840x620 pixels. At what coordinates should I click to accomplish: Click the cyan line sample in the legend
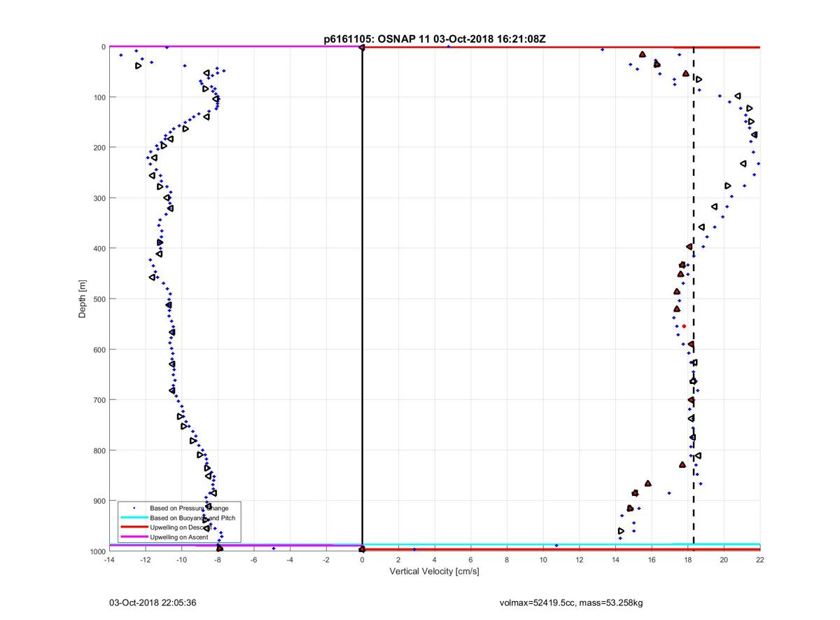134,518
